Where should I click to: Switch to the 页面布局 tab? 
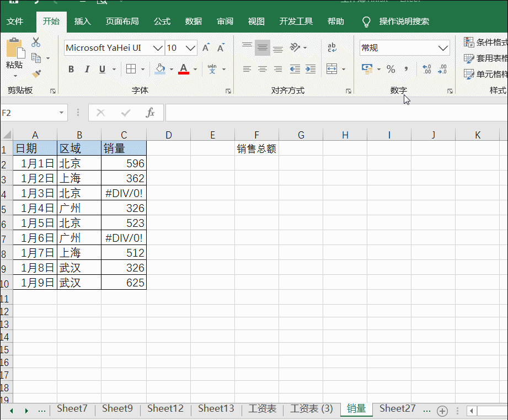[x=122, y=22]
